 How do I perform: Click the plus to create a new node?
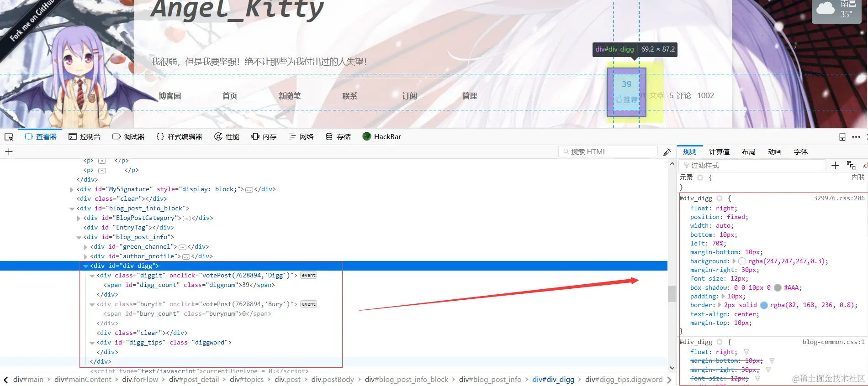click(x=9, y=151)
